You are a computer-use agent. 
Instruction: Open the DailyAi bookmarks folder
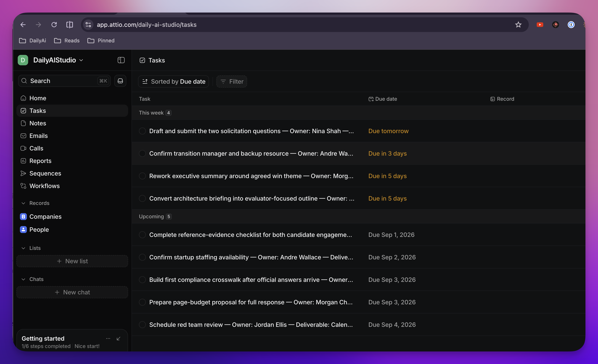[x=32, y=40]
